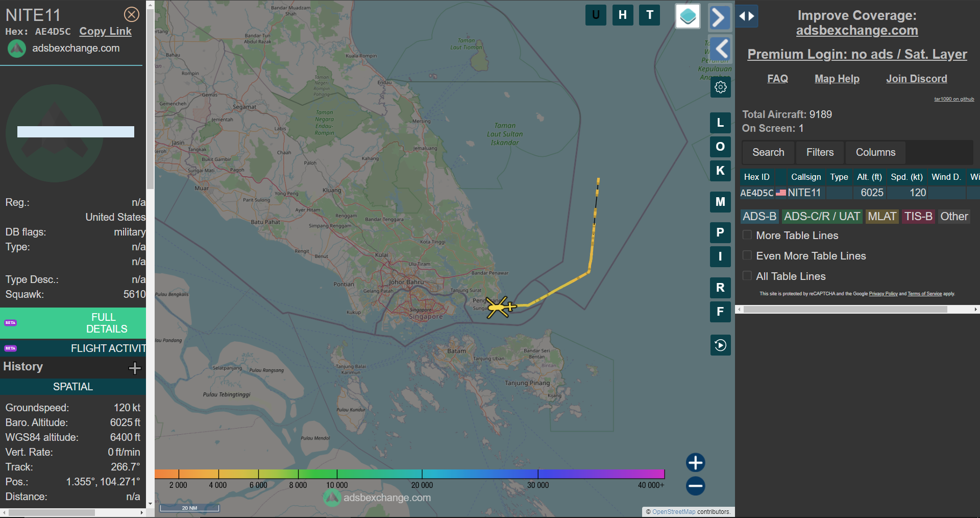Image resolution: width=980 pixels, height=518 pixels.
Task: Click the Copy Link link
Action: 105,31
